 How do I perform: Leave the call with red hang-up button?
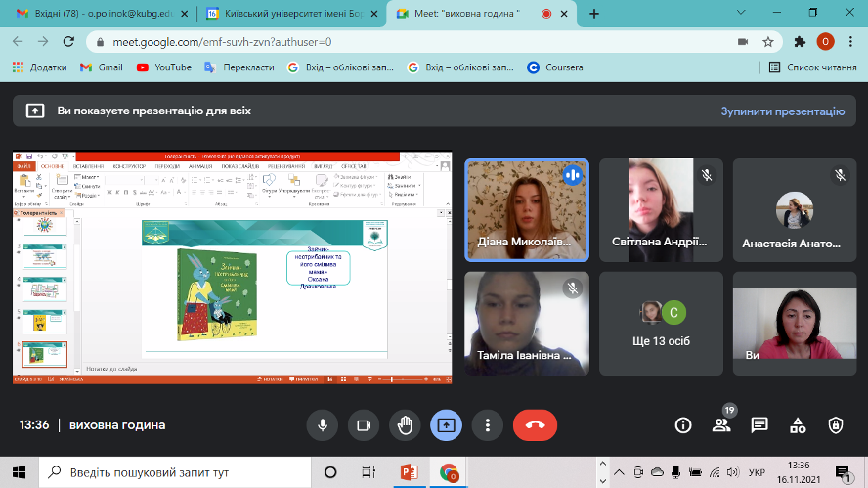click(x=535, y=425)
